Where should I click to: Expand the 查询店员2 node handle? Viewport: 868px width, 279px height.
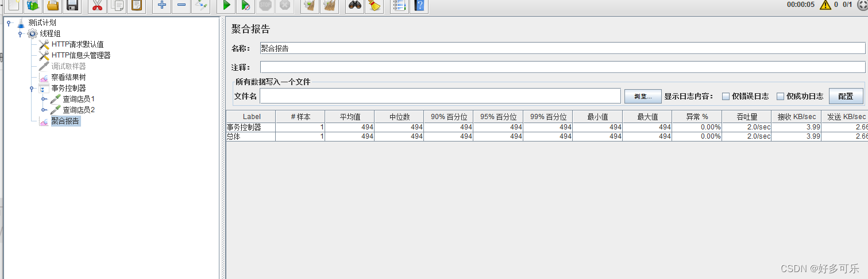44,110
